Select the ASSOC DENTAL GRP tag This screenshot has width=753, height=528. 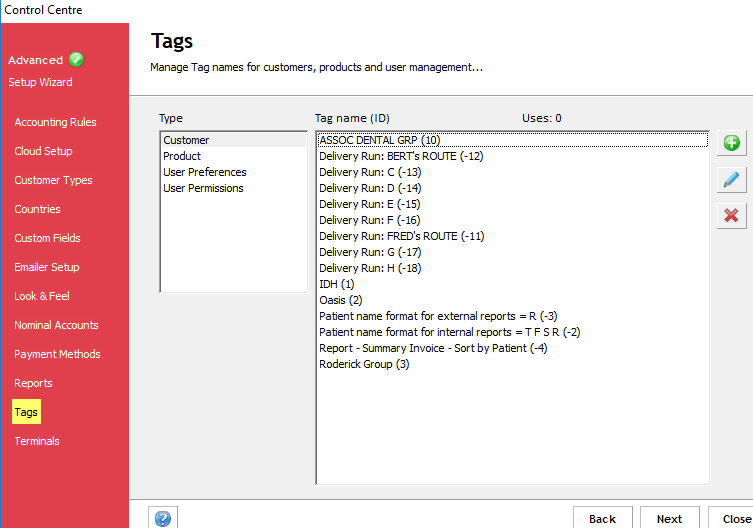point(379,140)
